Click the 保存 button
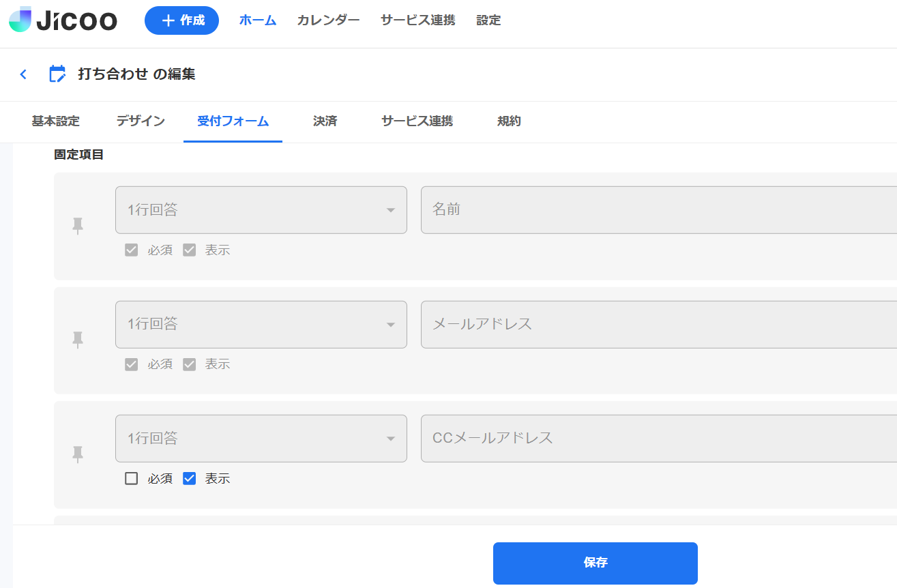The width and height of the screenshot is (897, 588). point(595,563)
